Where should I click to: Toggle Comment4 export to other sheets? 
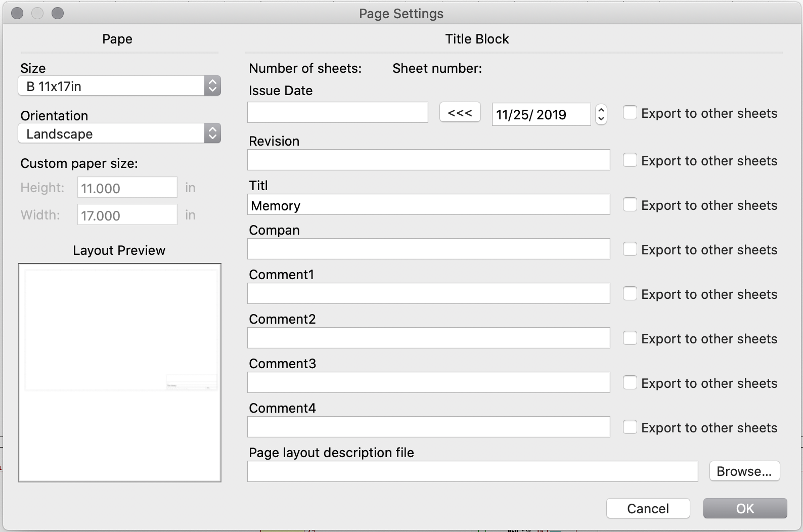[x=630, y=427]
